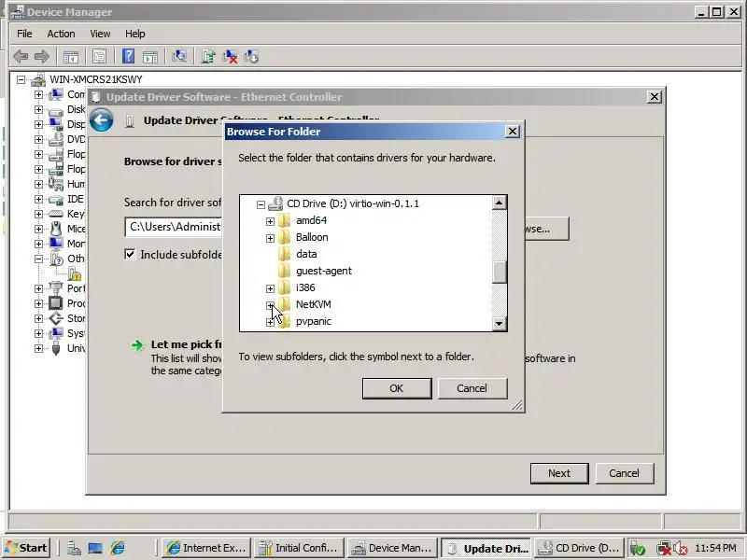Viewport: 747px width, 560px height.
Task: Click the green arrow beside Let me pick
Action: coord(137,345)
